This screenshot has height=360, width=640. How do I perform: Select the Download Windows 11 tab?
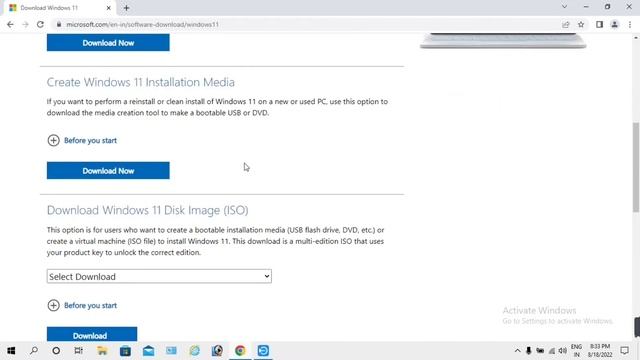[x=59, y=8]
